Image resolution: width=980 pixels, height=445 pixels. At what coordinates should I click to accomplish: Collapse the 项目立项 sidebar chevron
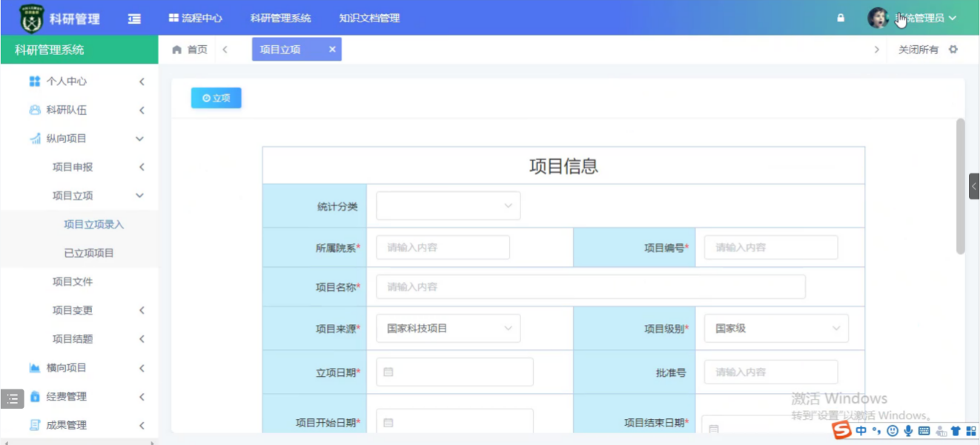(x=140, y=196)
